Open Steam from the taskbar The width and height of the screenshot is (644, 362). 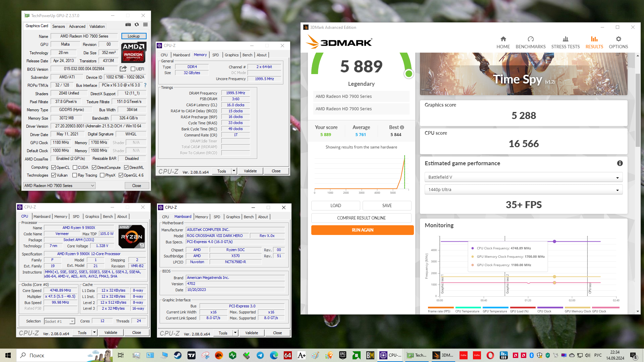pos(178,355)
